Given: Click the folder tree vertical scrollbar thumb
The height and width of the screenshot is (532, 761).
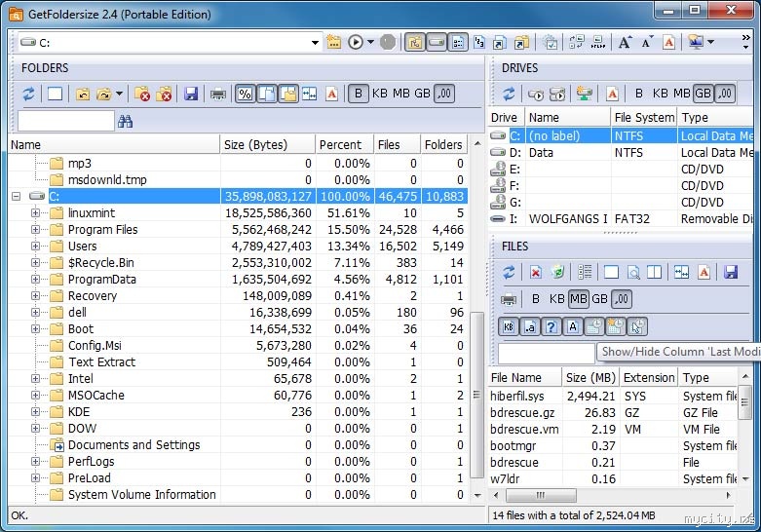Looking at the screenshot, I should pos(478,395).
